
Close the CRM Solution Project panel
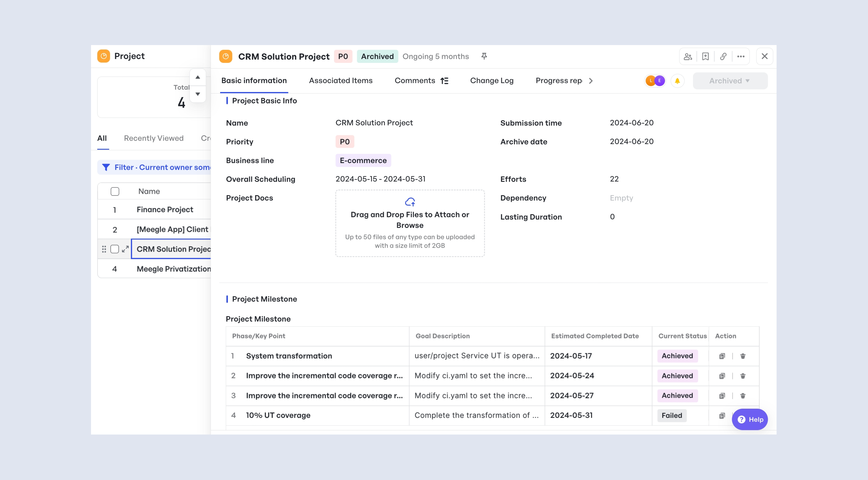click(x=764, y=56)
